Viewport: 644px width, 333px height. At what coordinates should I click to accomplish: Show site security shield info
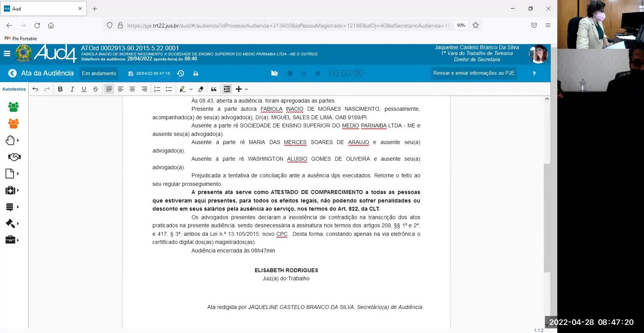(110, 25)
